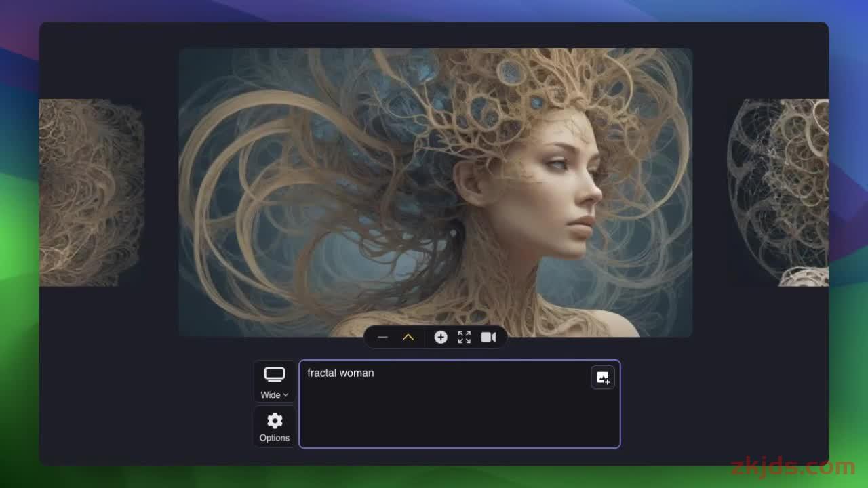Click the 'fractal woman' prompt text field
Viewport: 868px width, 488px height.
pos(460,404)
